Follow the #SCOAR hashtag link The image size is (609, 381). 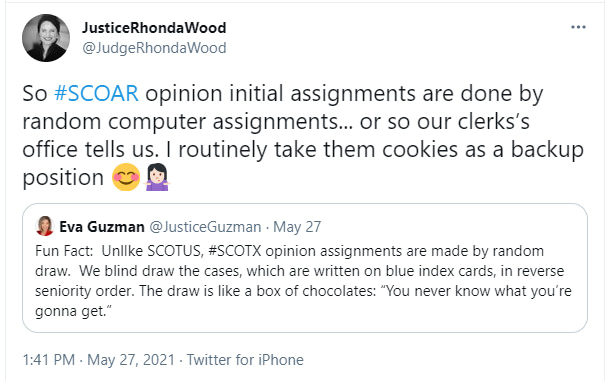click(96, 94)
